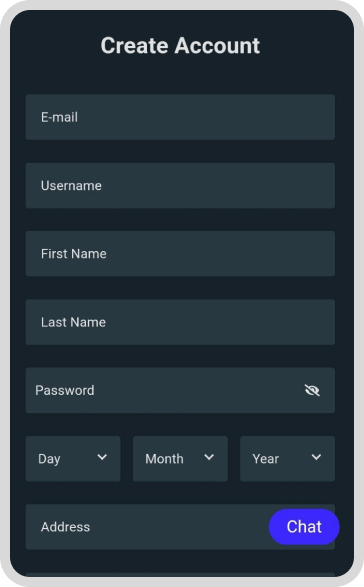
Task: Click the chevron arrow in the Year selector
Action: [x=316, y=457]
